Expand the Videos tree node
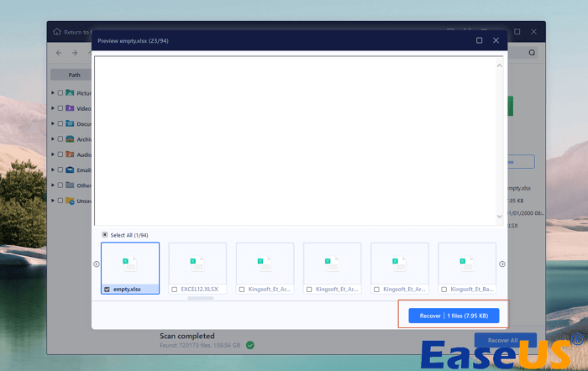This screenshot has height=371, width=588. pyautogui.click(x=53, y=108)
